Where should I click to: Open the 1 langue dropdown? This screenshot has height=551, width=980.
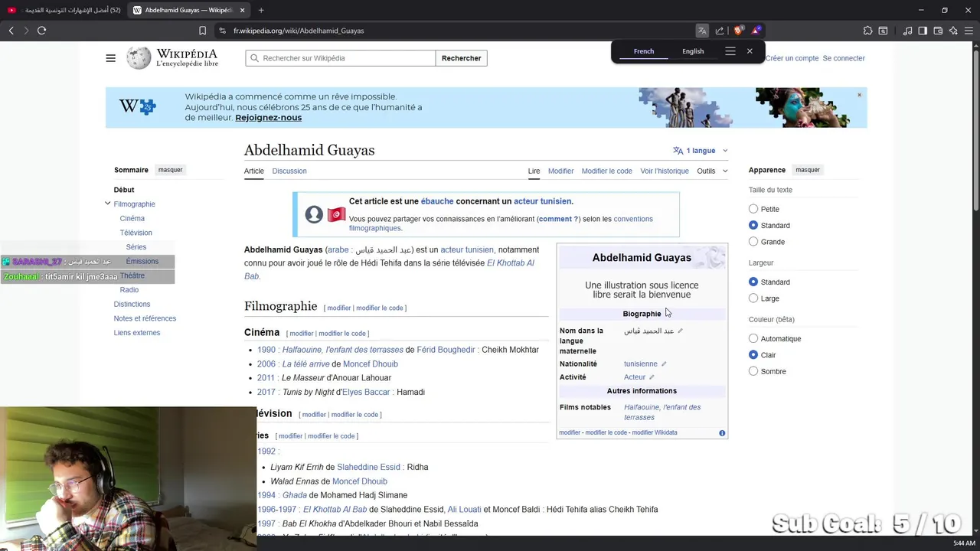[700, 151]
